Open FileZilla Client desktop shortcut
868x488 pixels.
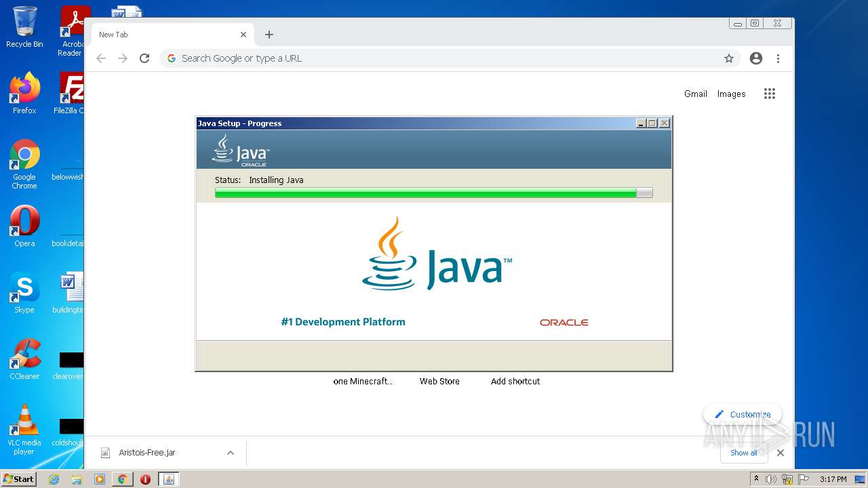(x=71, y=93)
